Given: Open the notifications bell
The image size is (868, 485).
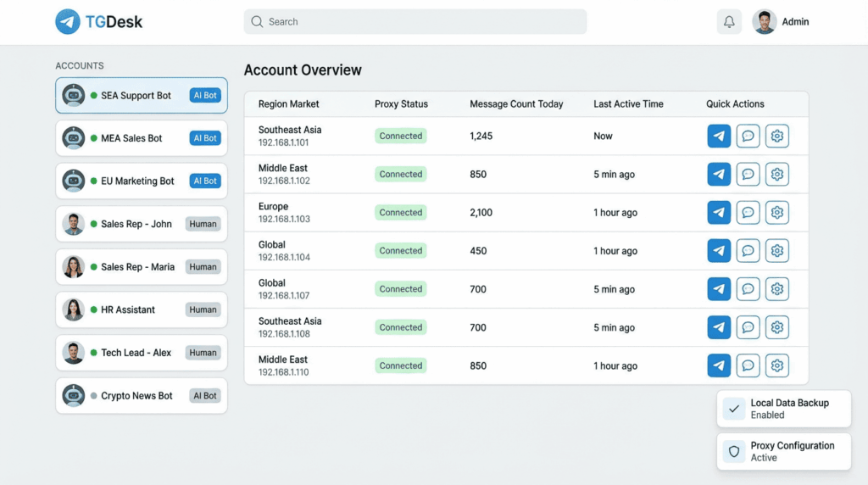Looking at the screenshot, I should pyautogui.click(x=729, y=21).
